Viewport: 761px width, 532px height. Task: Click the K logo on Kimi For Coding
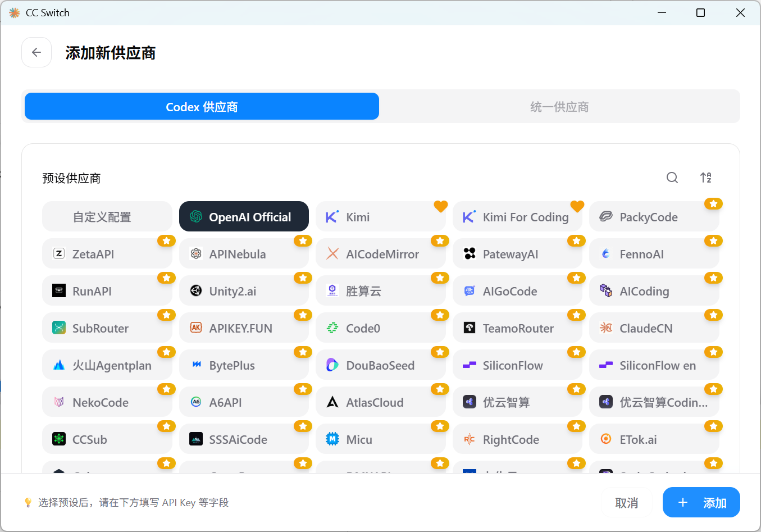(470, 217)
